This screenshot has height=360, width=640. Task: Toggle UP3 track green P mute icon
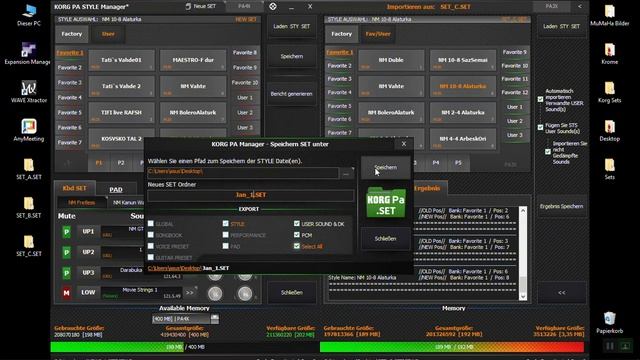click(x=66, y=273)
